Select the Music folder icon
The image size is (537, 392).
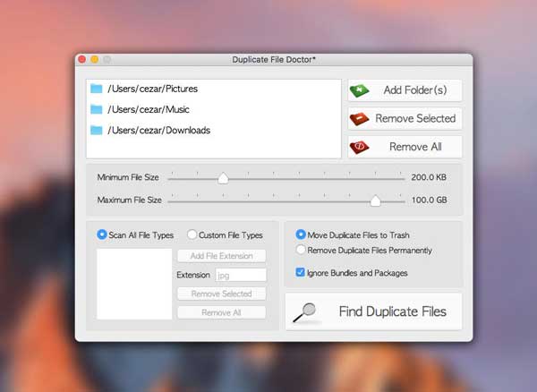tap(97, 109)
